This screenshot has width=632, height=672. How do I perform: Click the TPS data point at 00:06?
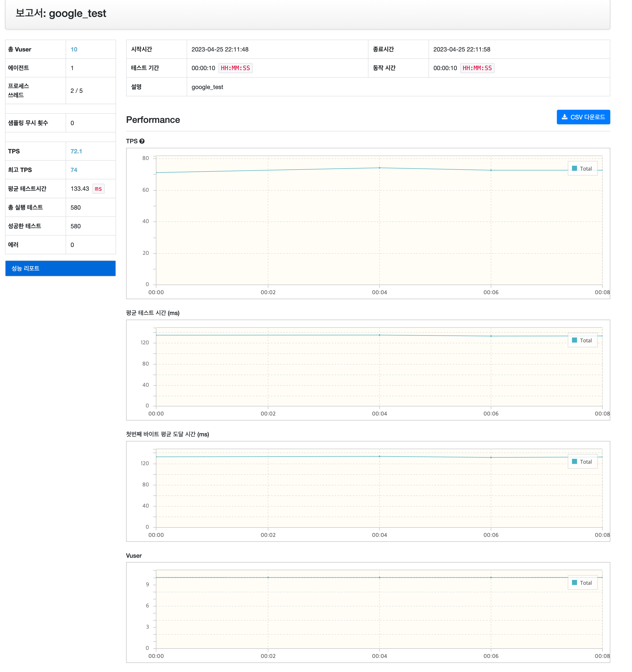click(491, 170)
